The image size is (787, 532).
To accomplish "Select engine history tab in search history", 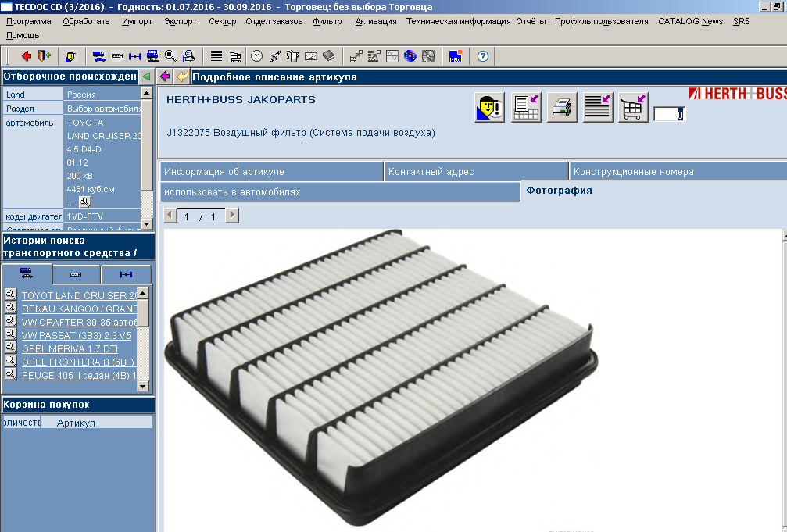I will pyautogui.click(x=76, y=274).
